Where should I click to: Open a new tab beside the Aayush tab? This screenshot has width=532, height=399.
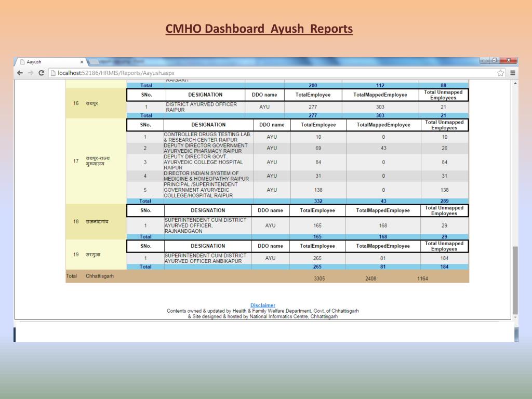(x=95, y=62)
